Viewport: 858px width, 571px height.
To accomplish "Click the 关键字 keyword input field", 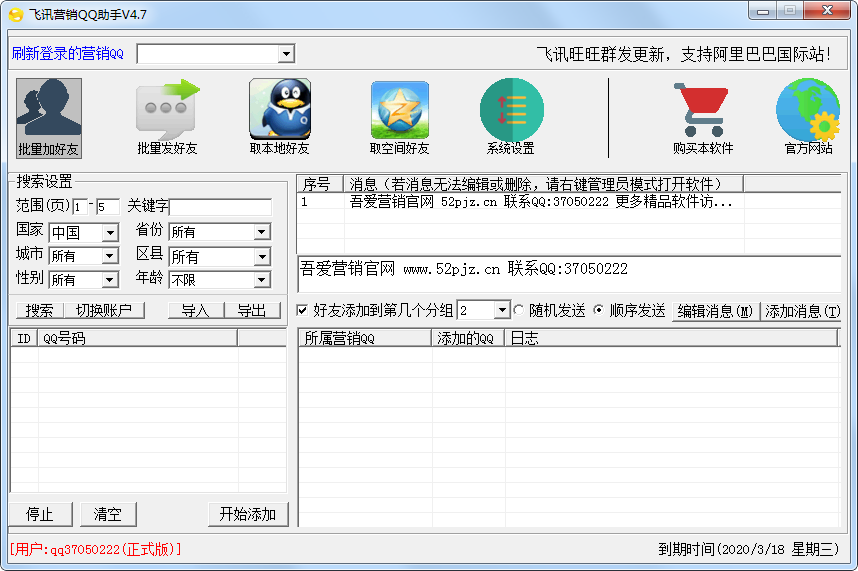I will (x=220, y=207).
